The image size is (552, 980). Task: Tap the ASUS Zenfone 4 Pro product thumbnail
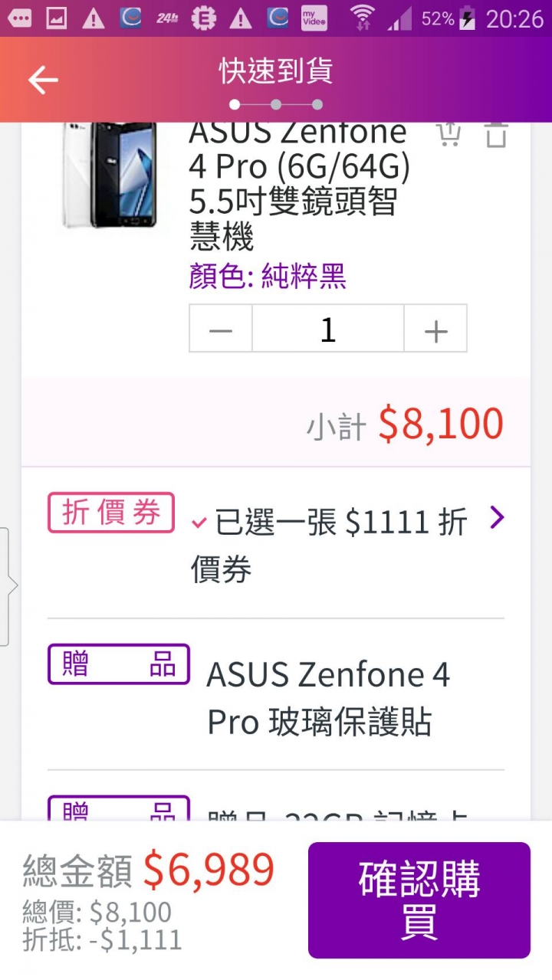pyautogui.click(x=113, y=175)
